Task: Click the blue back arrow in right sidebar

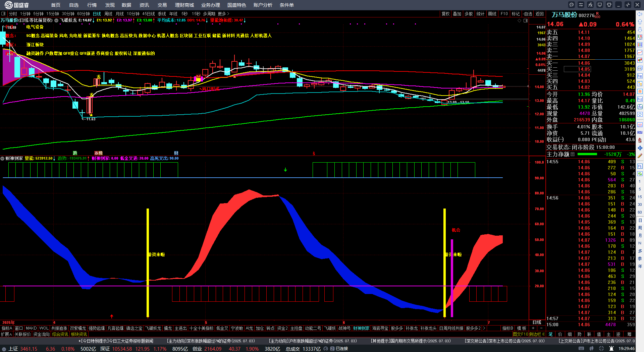Action: (640, 14)
